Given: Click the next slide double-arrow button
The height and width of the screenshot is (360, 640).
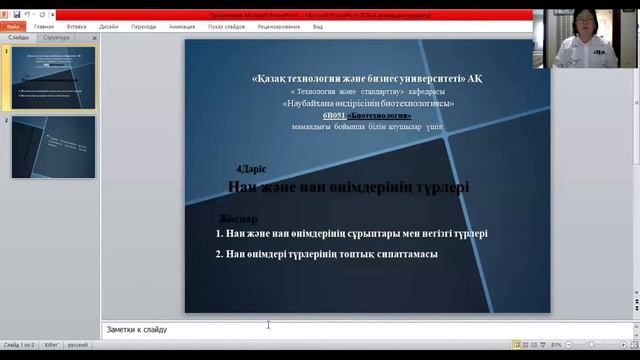Looking at the screenshot, I should pyautogui.click(x=636, y=308).
